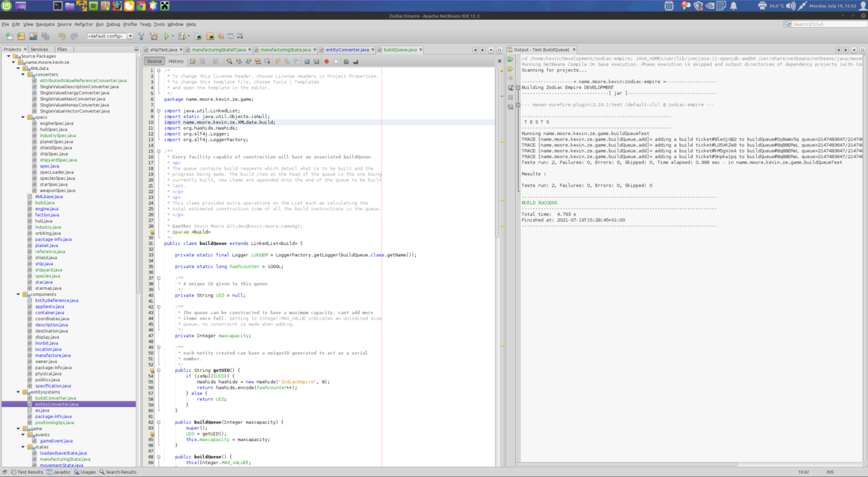Click the Search (Ctrl+I) input field
This screenshot has height=477, width=868.
click(826, 24)
